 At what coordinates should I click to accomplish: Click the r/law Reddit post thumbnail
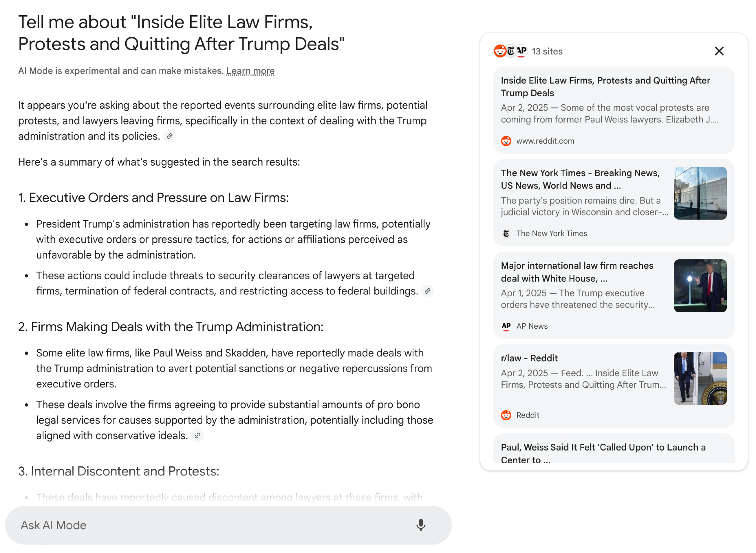[x=700, y=378]
